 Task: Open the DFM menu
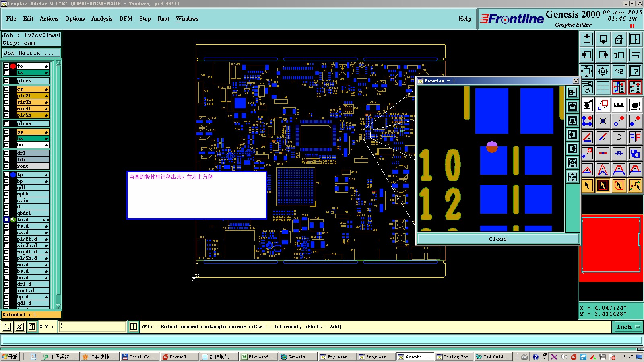click(126, 19)
